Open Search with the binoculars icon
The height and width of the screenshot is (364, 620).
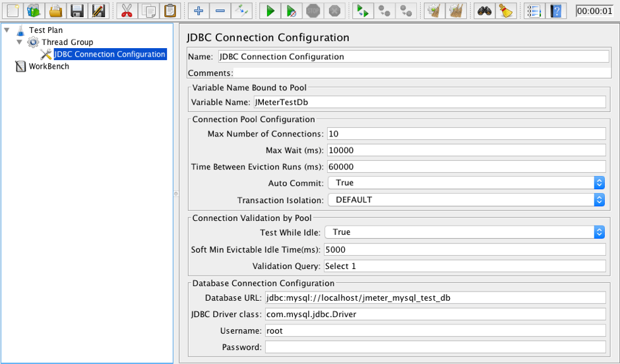(484, 11)
